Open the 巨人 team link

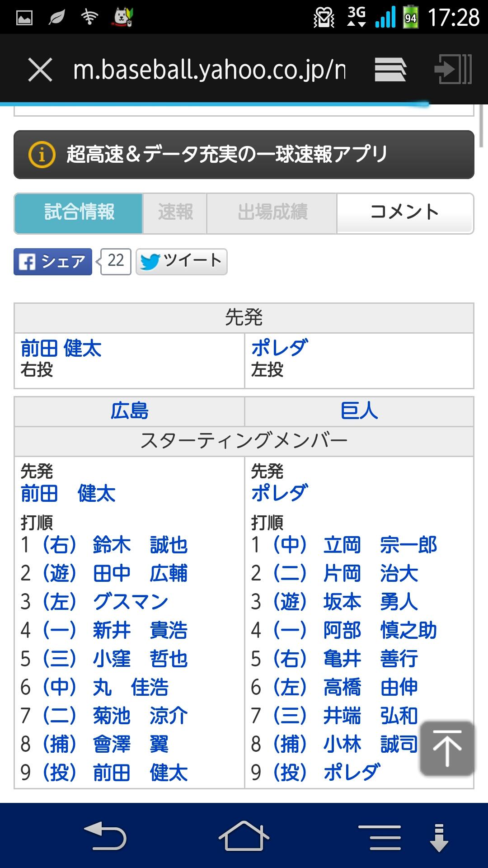click(359, 411)
